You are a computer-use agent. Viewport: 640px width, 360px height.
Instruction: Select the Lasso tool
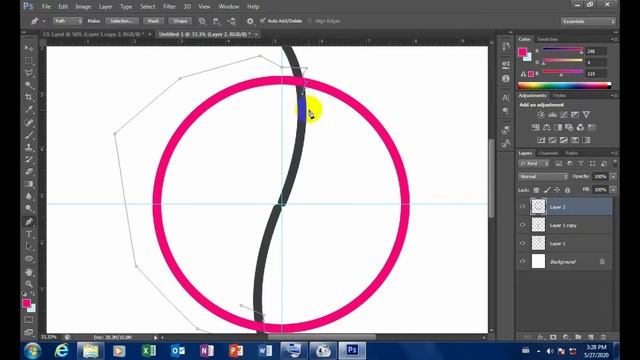coord(29,73)
